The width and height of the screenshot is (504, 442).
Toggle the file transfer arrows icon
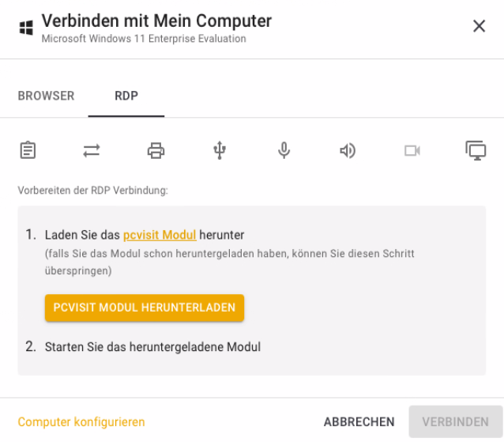[x=92, y=150]
